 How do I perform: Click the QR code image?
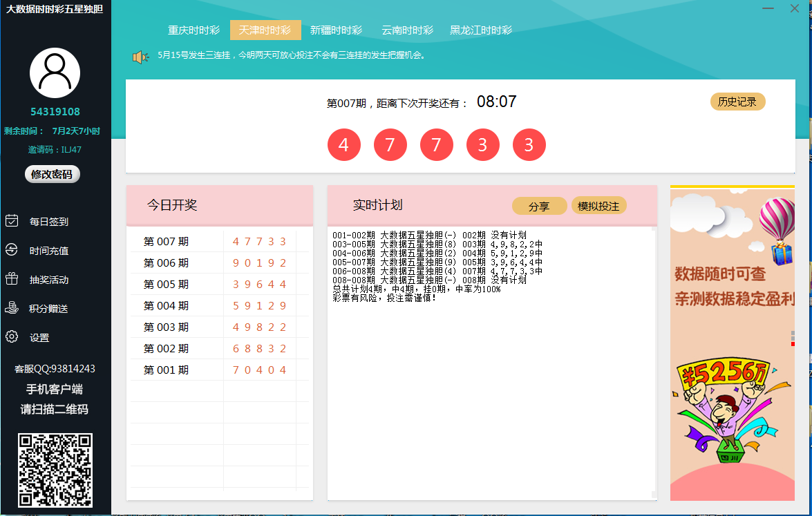click(55, 470)
